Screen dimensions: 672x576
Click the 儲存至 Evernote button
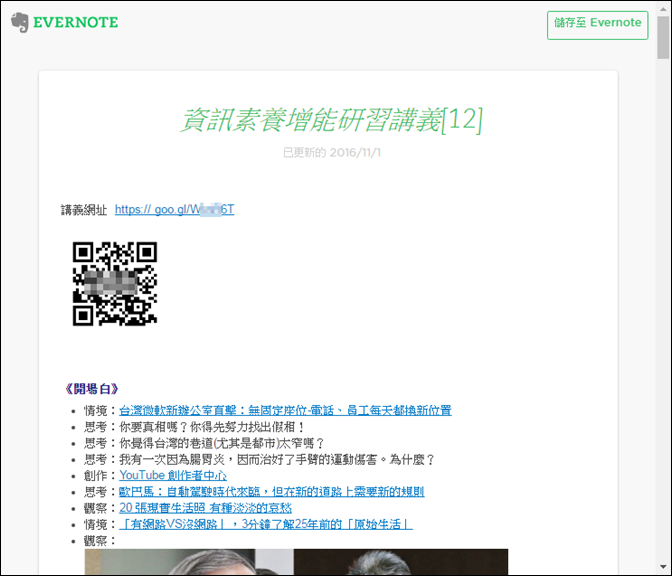pyautogui.click(x=597, y=25)
